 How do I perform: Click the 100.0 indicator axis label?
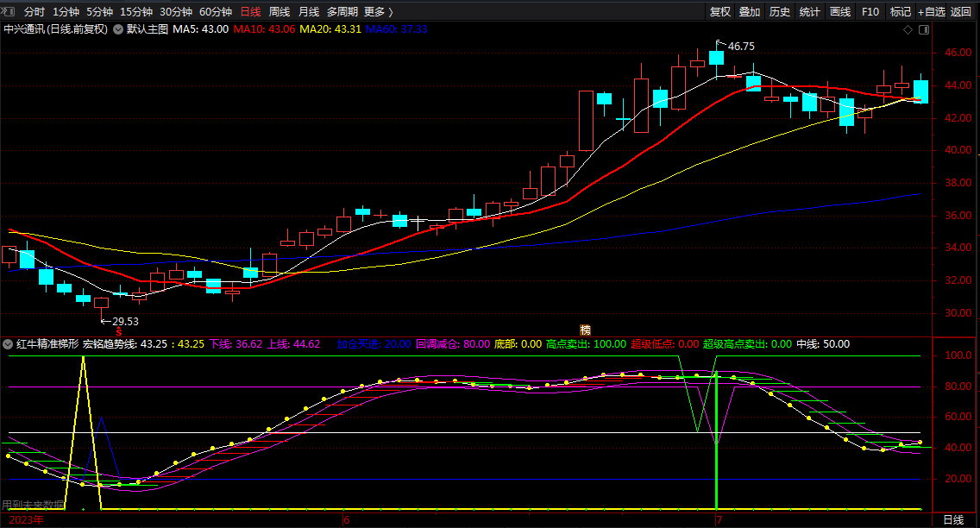coord(958,355)
